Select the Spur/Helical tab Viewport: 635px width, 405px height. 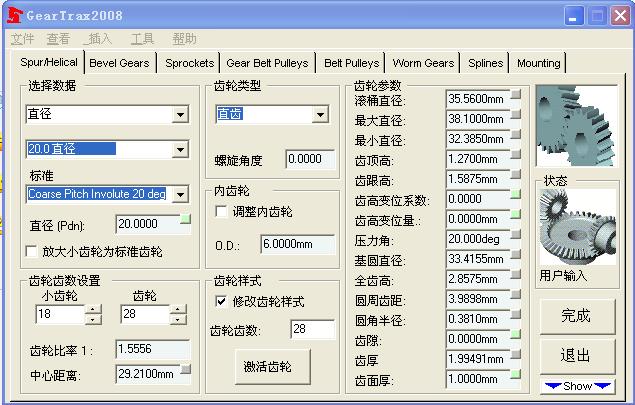pos(49,62)
